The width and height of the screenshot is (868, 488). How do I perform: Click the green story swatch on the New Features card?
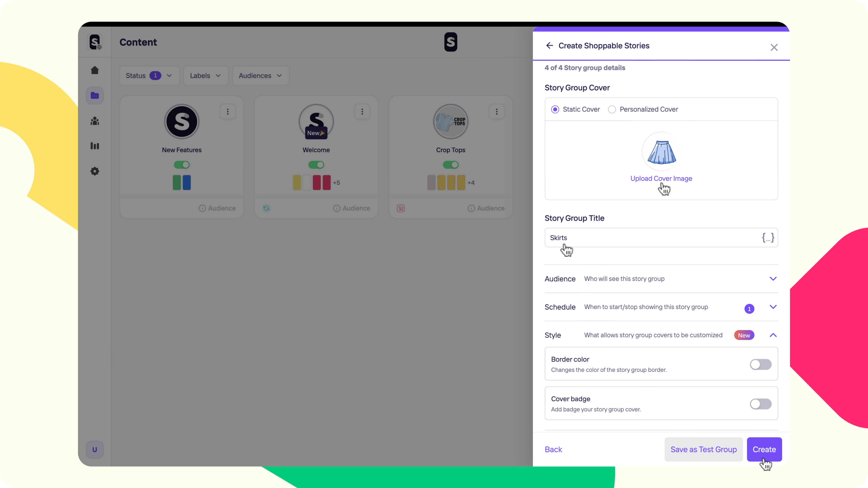pos(177,183)
